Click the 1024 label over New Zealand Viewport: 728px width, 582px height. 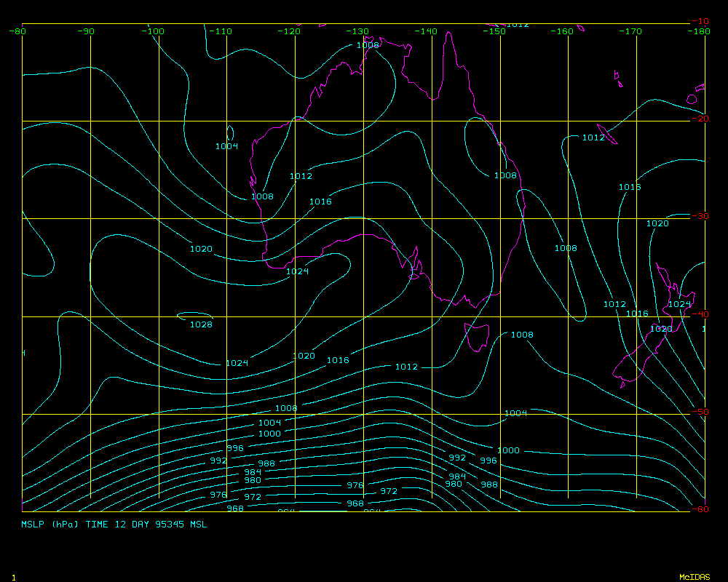pos(679,304)
